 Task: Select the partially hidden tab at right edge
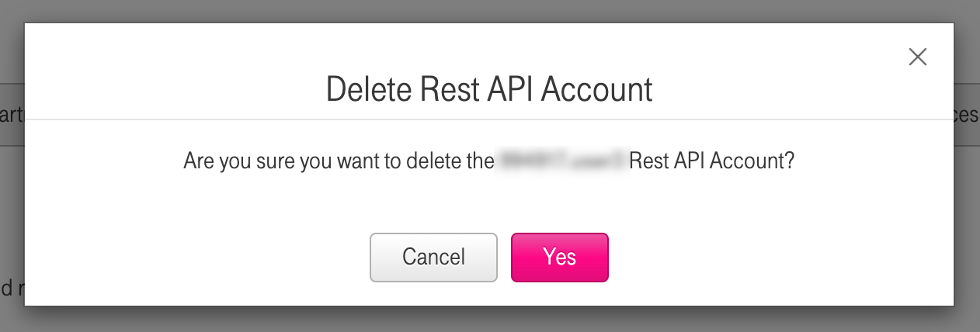(x=968, y=115)
